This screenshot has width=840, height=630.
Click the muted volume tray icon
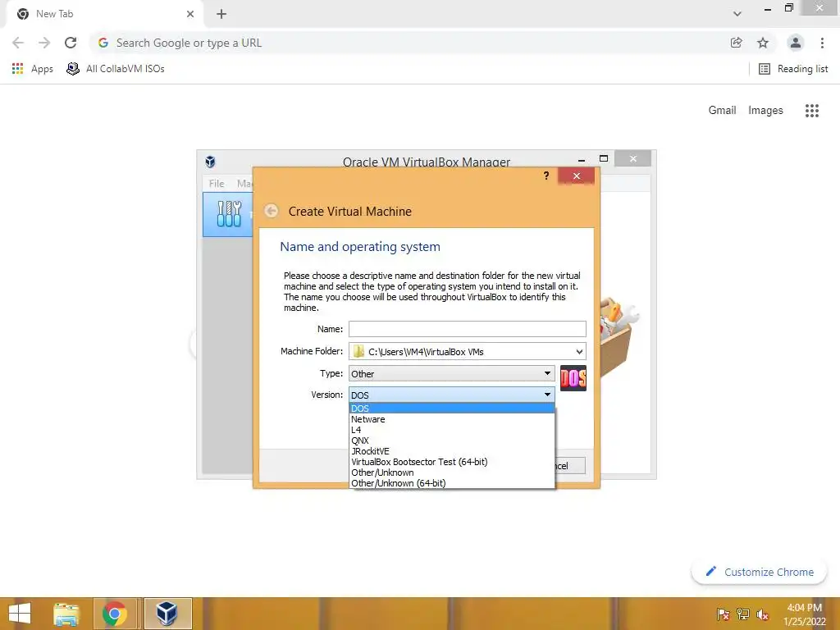coord(762,614)
